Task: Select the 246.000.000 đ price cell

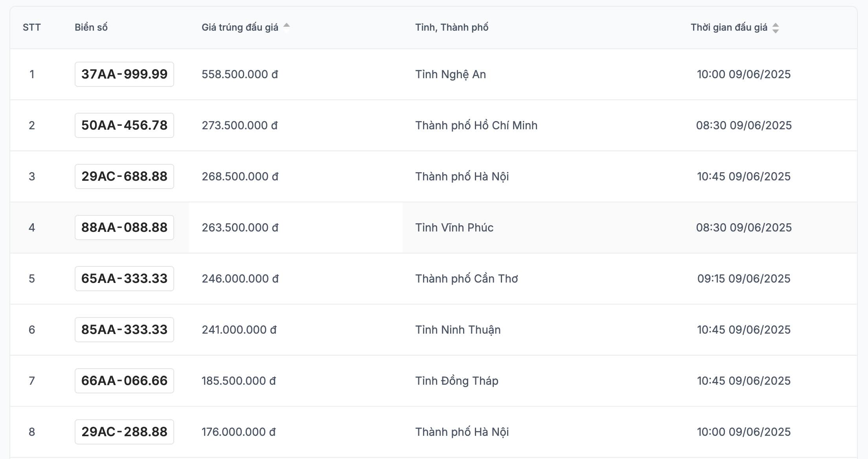Action: tap(240, 279)
